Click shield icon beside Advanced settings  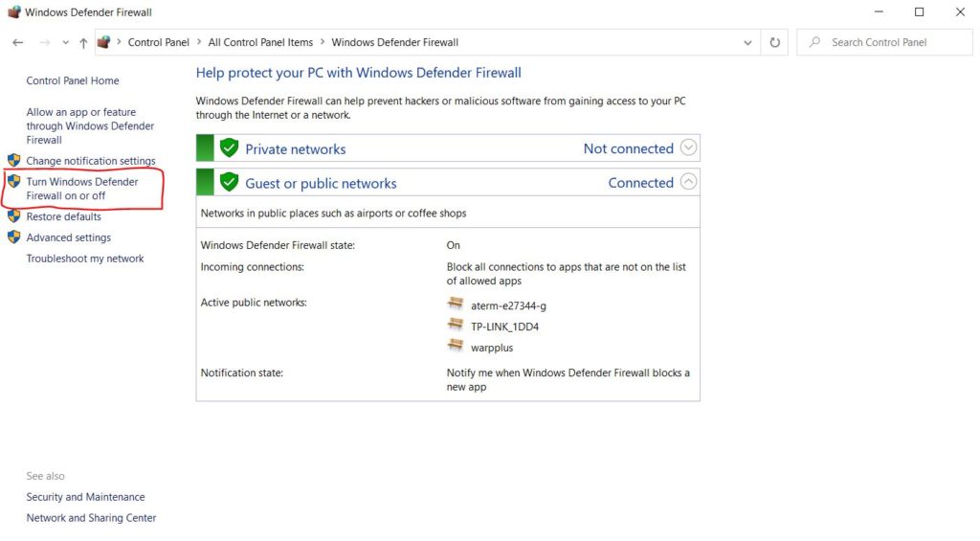(x=13, y=237)
